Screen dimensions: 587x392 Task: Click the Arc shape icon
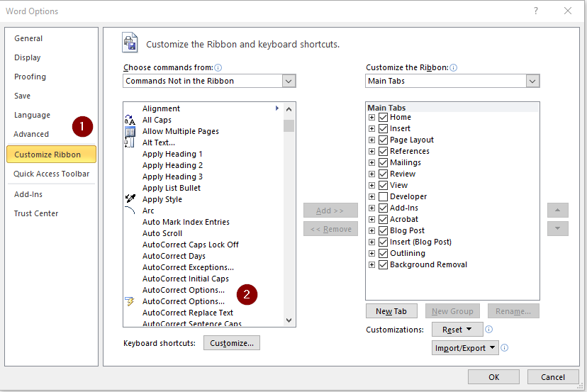point(130,211)
